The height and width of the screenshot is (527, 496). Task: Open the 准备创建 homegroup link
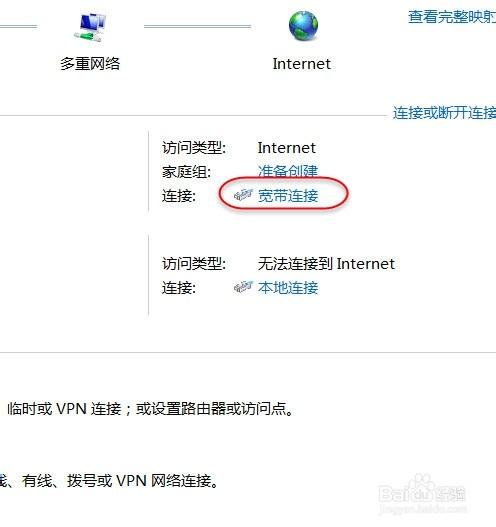(288, 171)
